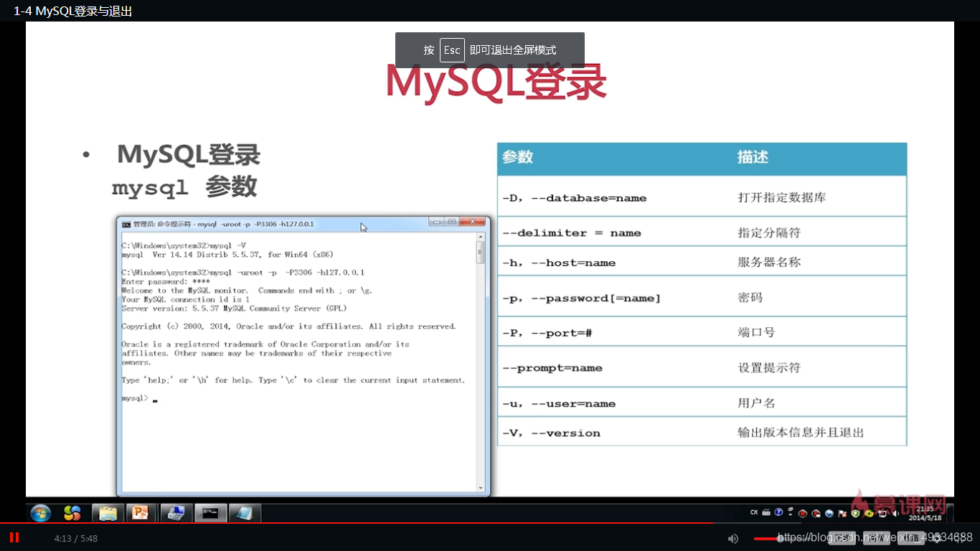
Task: Open the computer-and-tools taskbar icon
Action: point(176,513)
